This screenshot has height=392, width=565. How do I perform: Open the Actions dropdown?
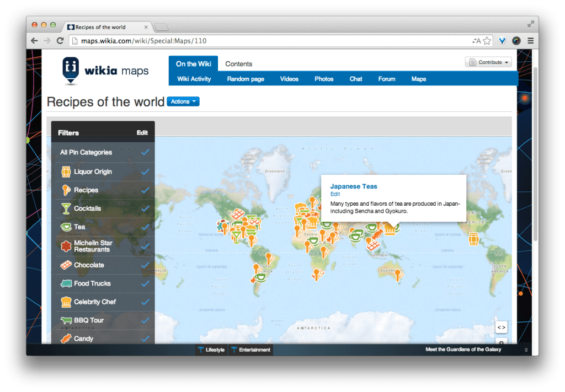click(183, 101)
